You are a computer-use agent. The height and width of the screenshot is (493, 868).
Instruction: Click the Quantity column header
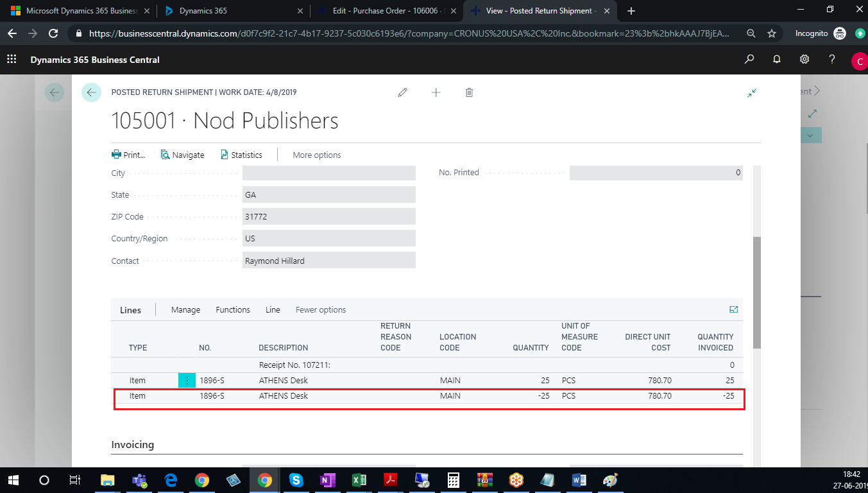[531, 347]
